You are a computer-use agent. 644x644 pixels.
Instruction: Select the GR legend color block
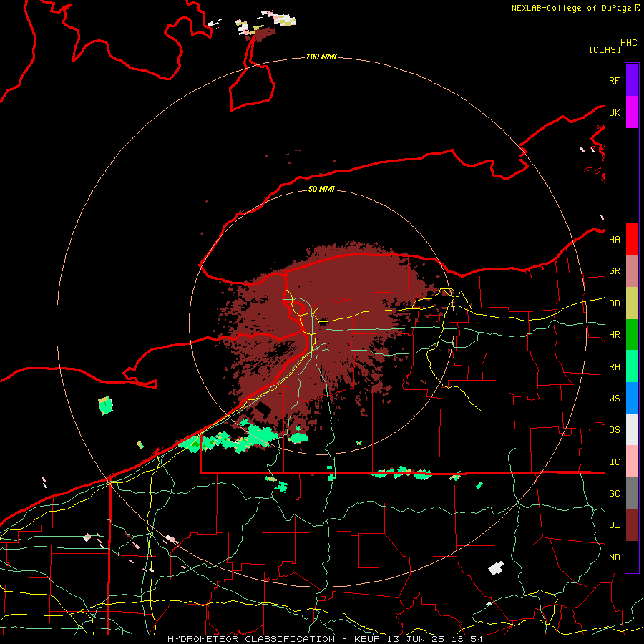click(x=632, y=271)
